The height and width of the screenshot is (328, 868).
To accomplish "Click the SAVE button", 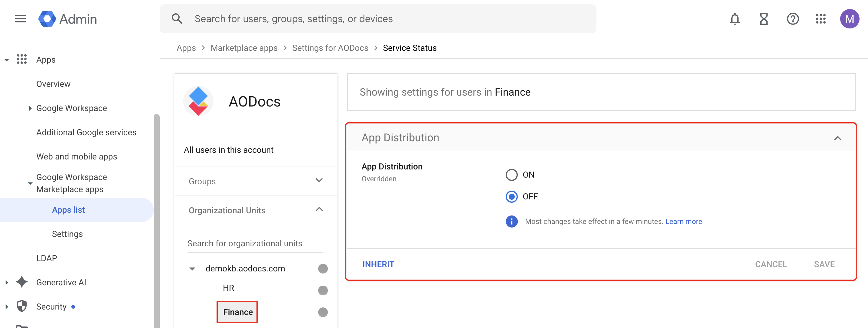I will point(824,264).
